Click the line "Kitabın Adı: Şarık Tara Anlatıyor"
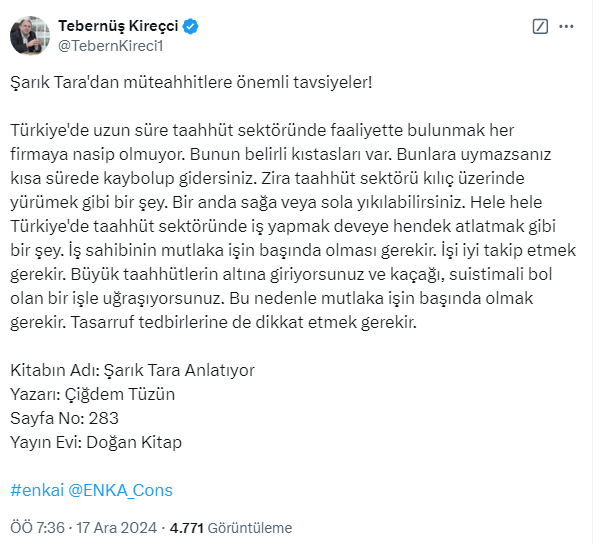The height and width of the screenshot is (544, 606). tap(132, 370)
